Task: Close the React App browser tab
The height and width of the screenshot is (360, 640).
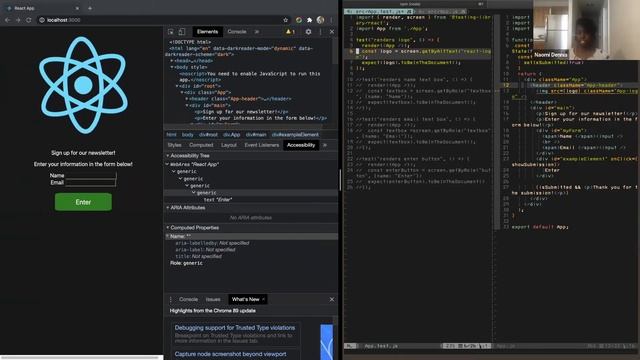Action: [x=77, y=8]
